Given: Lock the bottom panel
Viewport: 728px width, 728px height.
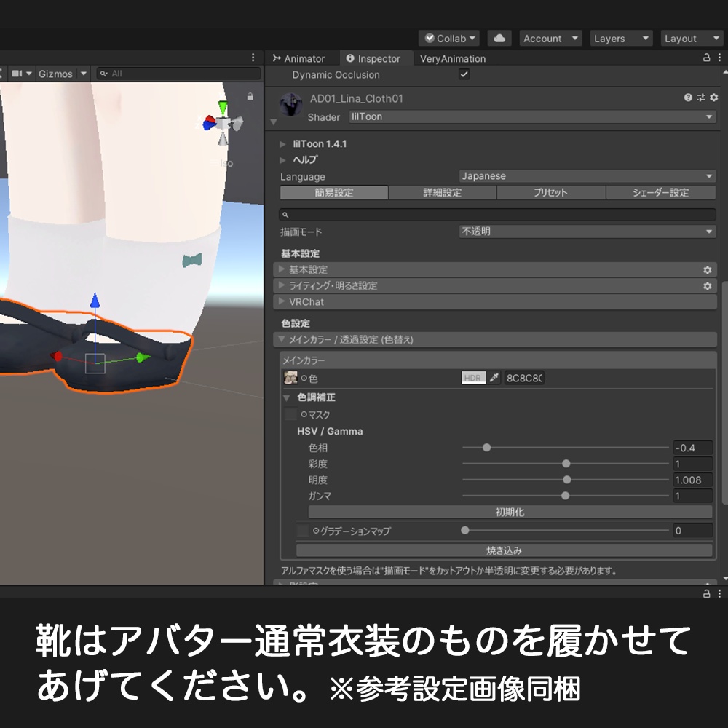Looking at the screenshot, I should point(706,593).
